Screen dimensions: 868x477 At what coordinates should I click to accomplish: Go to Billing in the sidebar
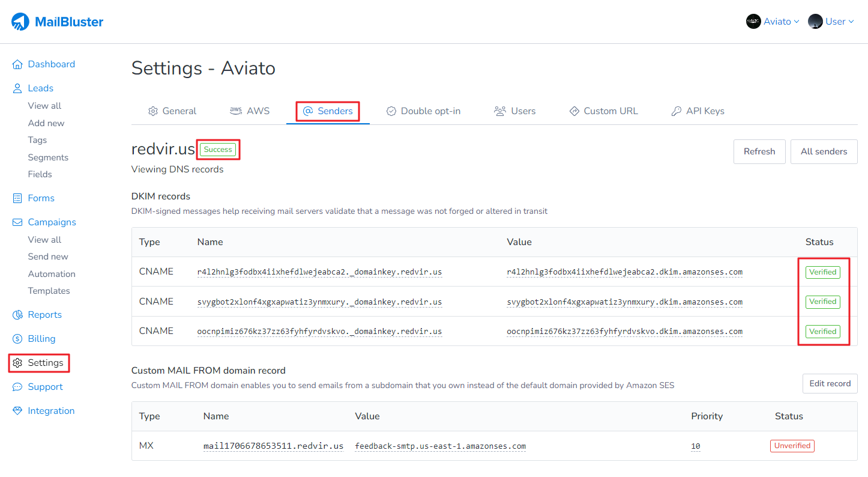tap(41, 339)
